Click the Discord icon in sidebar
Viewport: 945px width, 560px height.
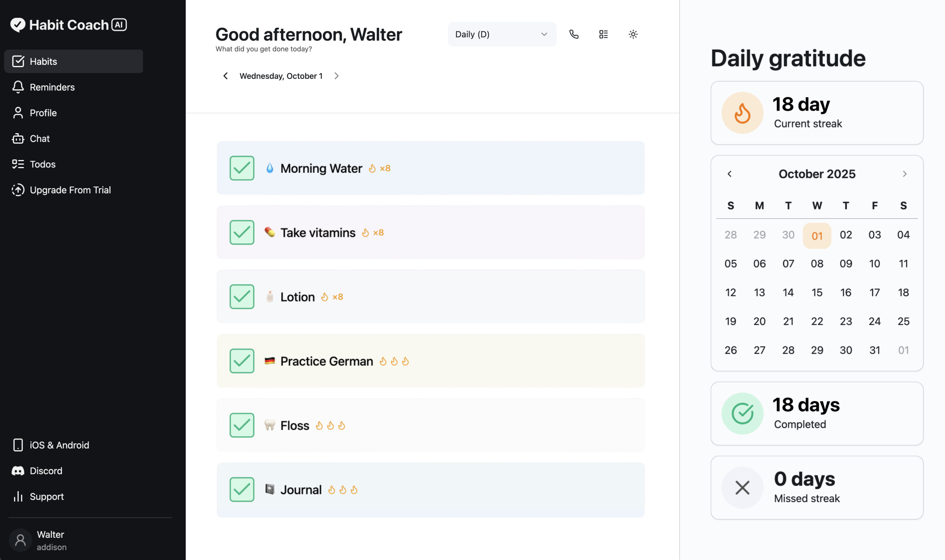click(x=18, y=471)
